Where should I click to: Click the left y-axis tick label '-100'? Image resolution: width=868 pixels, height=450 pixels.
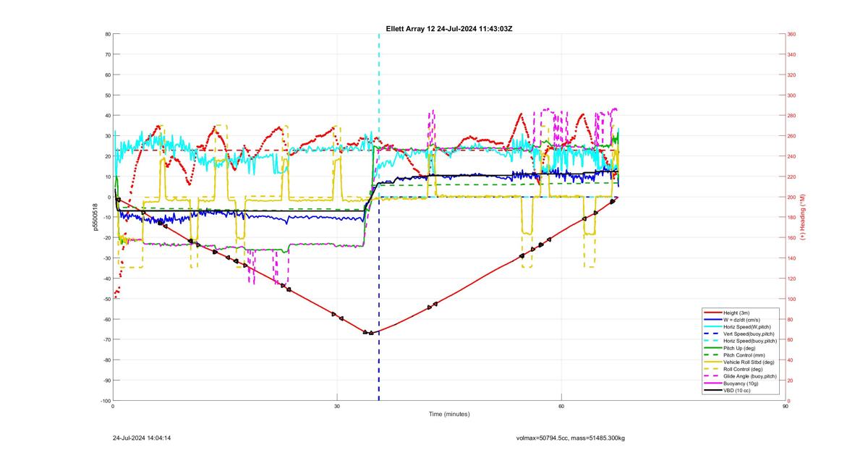(x=105, y=401)
